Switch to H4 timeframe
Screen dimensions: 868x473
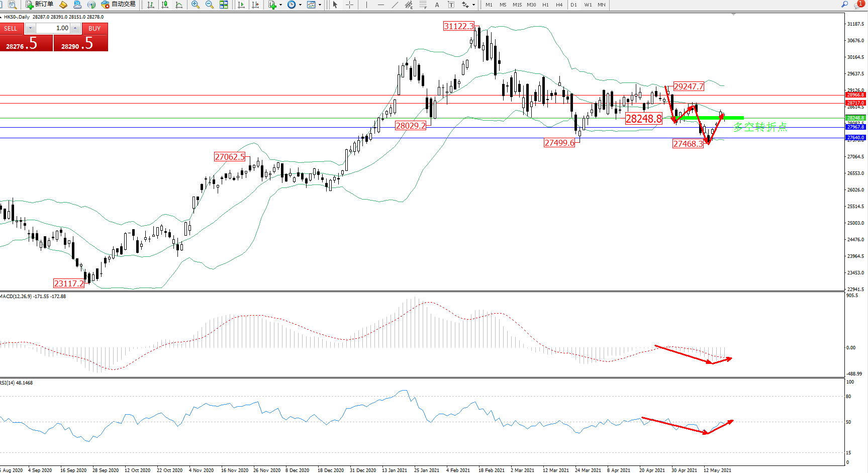(x=559, y=5)
